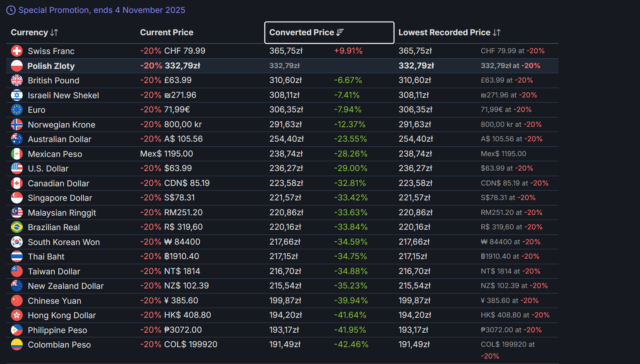Click the Current Price column header
Image resolution: width=640 pixels, height=364 pixels.
pyautogui.click(x=166, y=32)
